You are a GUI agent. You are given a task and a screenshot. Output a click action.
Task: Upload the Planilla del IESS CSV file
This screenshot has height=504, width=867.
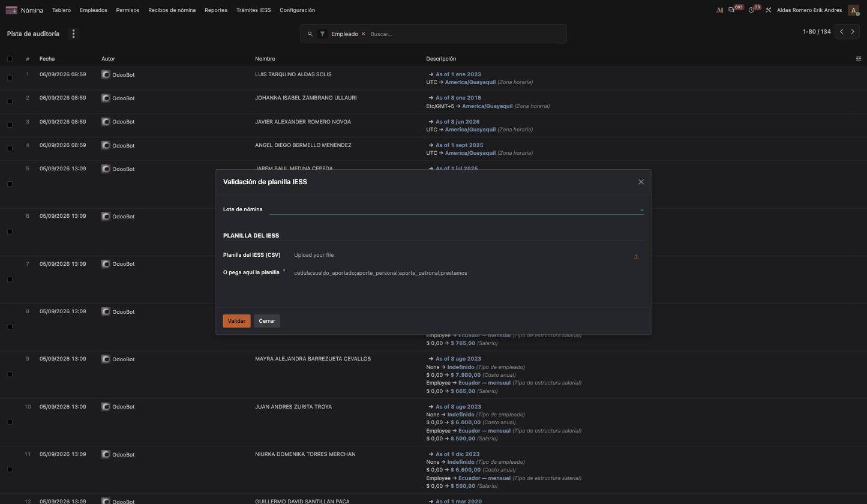[636, 257]
